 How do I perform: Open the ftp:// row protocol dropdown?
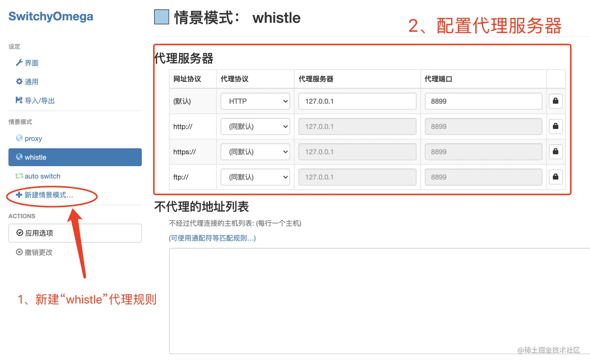click(255, 177)
